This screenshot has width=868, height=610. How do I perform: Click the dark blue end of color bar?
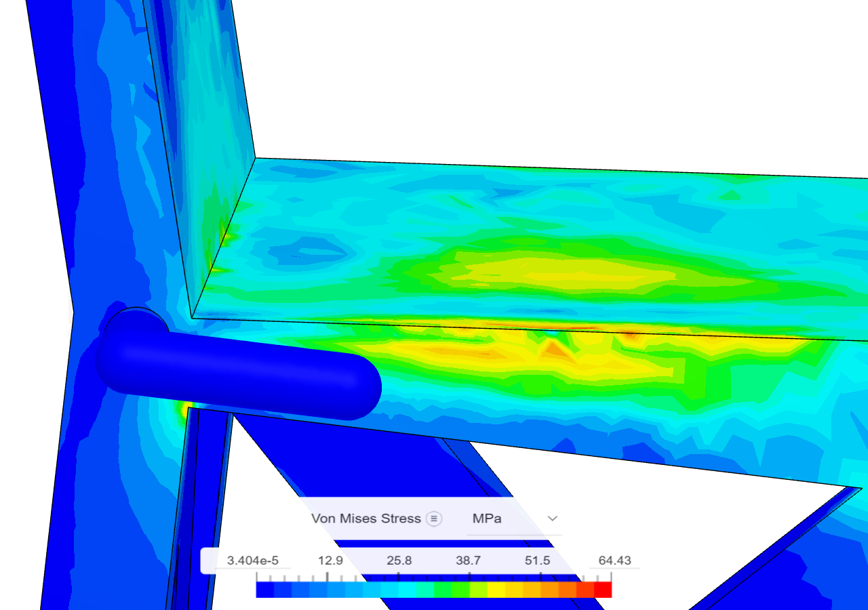265,590
